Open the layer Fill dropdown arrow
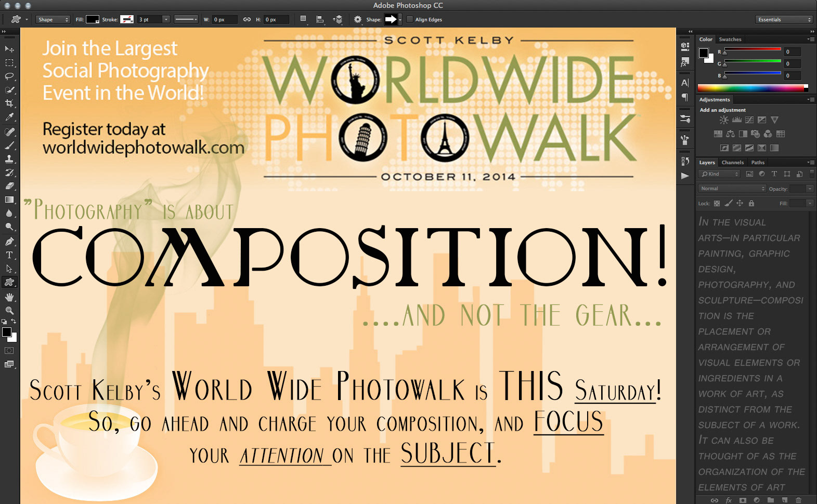817x504 pixels. tap(810, 204)
